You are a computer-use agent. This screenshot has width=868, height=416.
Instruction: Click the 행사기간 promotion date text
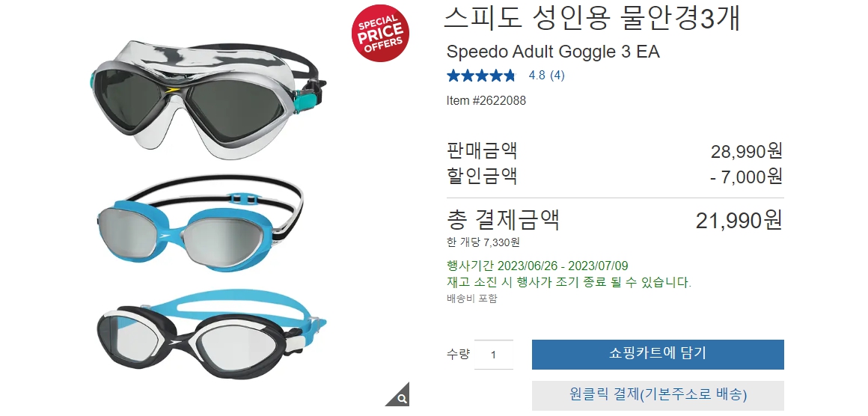[x=537, y=266]
